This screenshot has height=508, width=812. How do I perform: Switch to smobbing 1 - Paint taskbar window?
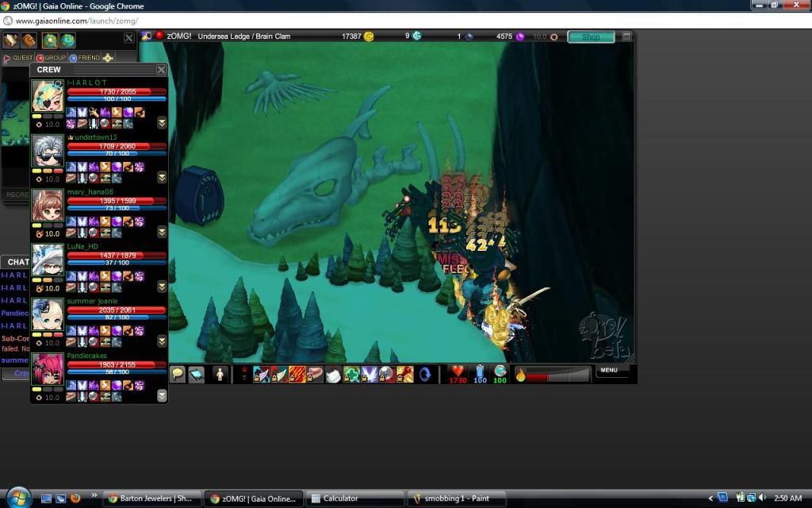tap(457, 498)
